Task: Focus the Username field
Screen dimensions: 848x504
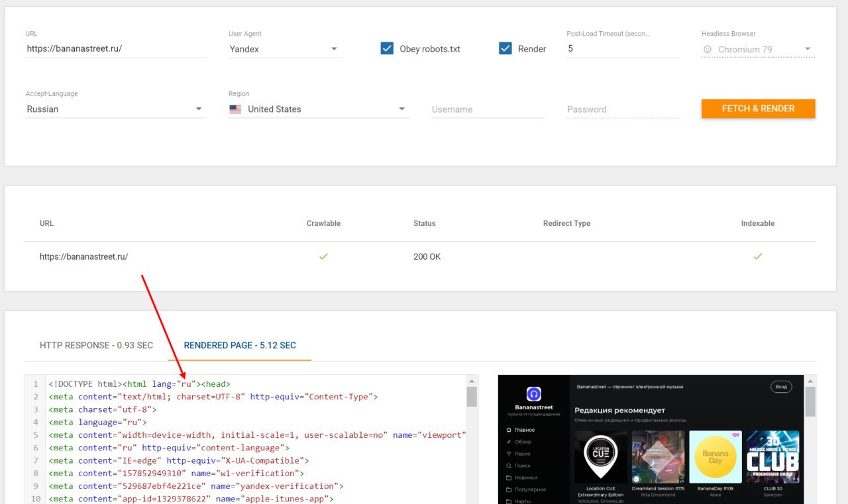Action: click(x=488, y=109)
